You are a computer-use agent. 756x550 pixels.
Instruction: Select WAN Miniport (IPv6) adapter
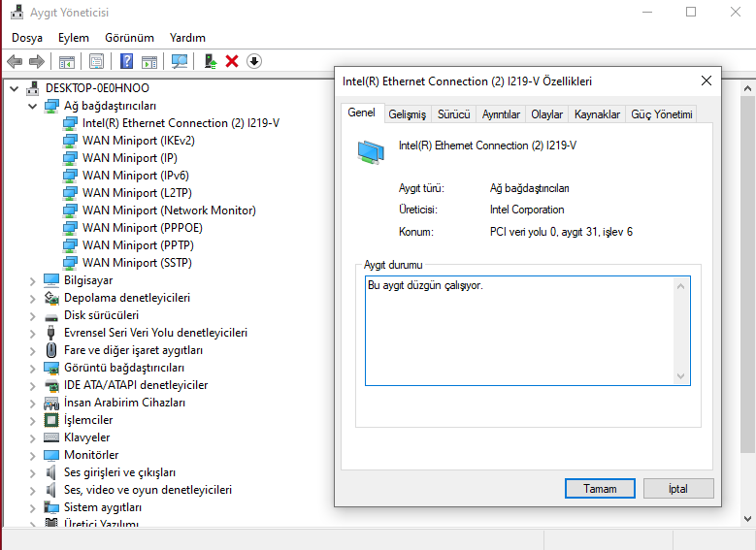click(x=136, y=175)
